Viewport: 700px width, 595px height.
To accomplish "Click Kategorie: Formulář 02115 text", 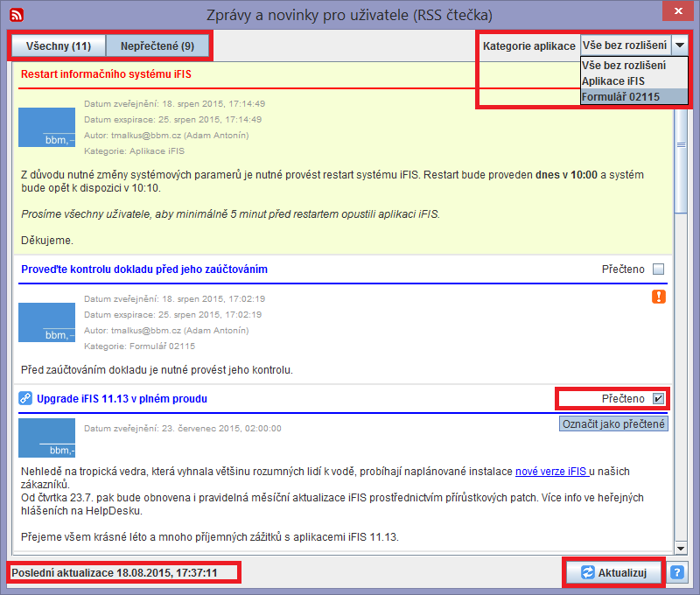I will click(x=139, y=346).
